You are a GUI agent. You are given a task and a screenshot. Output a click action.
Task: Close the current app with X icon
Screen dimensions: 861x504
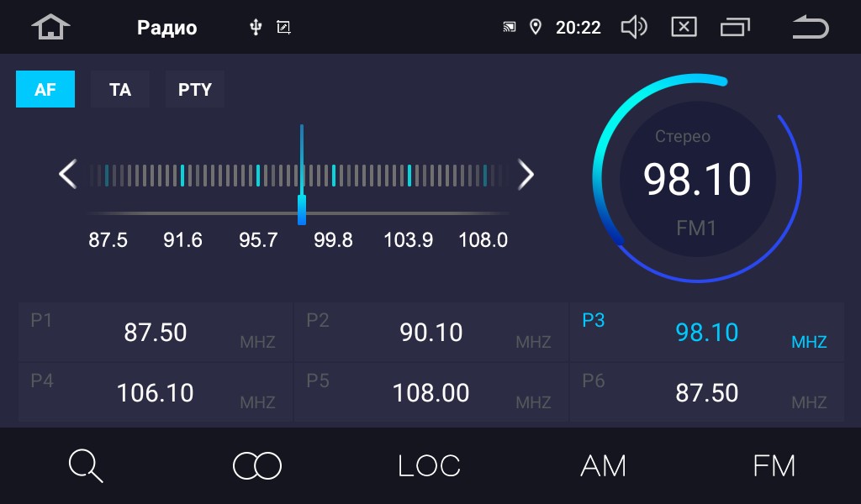coord(684,27)
